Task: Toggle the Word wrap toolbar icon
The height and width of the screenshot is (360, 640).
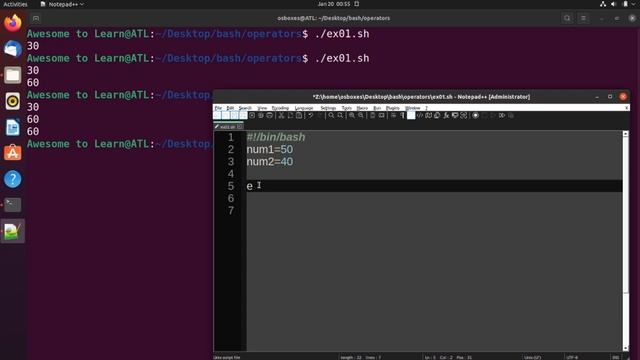Action: 393,116
